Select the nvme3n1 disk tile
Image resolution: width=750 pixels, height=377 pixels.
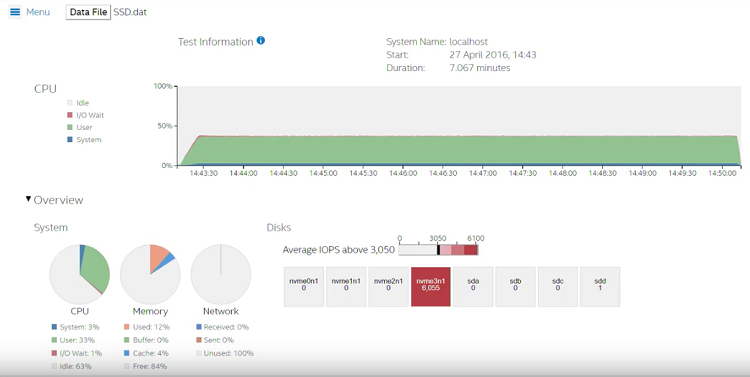pyautogui.click(x=430, y=287)
